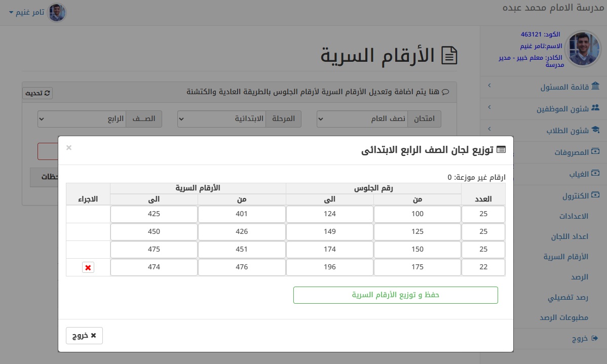This screenshot has width=607, height=364.
Task: Click the تحديث refresh button
Action: pyautogui.click(x=37, y=93)
